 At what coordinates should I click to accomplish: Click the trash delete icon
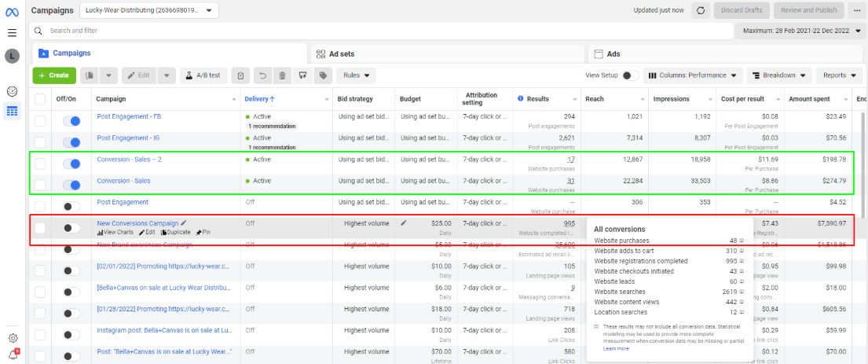pyautogui.click(x=282, y=75)
